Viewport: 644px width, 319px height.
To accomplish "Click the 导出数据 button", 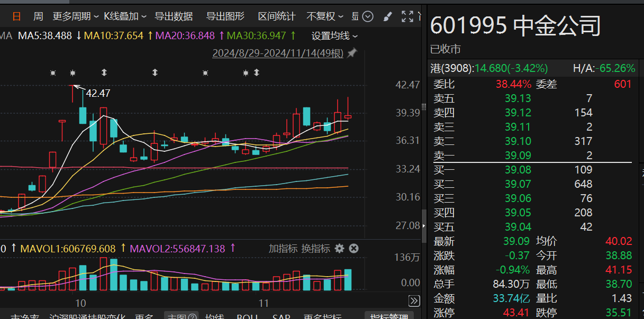I will coord(174,16).
